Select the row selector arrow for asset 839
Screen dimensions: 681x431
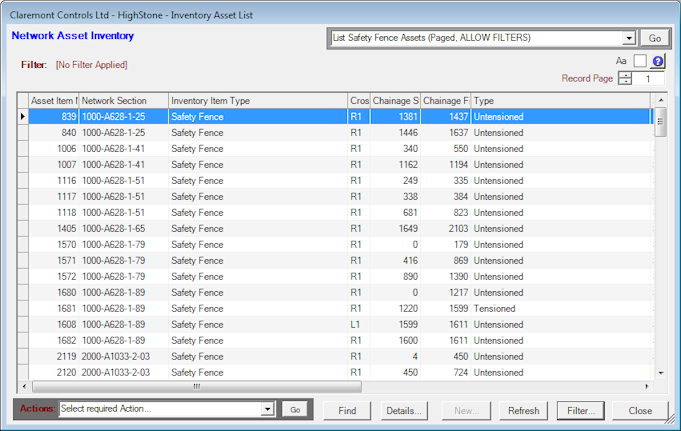pos(23,116)
